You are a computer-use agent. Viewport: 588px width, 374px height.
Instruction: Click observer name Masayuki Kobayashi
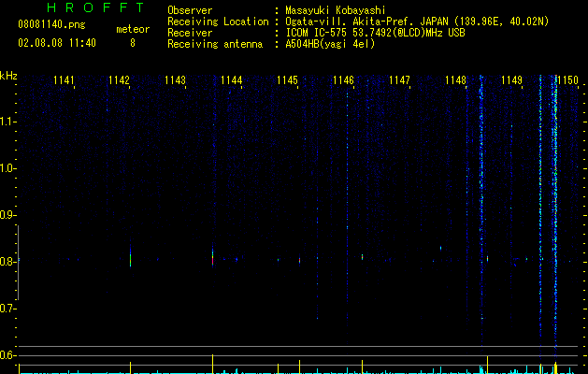336,10
